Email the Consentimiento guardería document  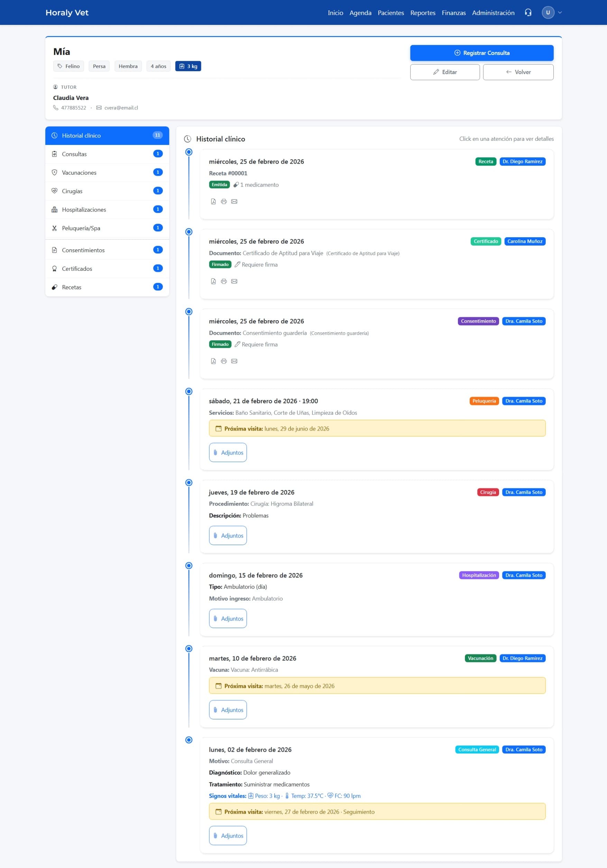tap(234, 361)
